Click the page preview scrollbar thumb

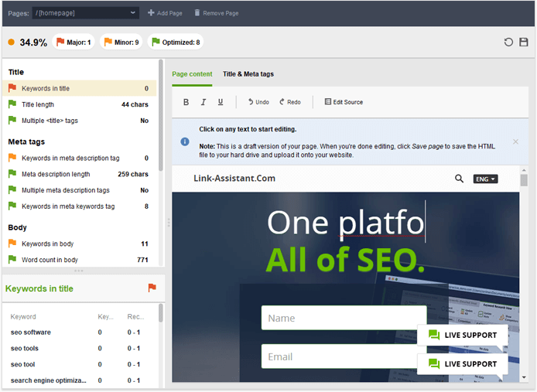524,180
